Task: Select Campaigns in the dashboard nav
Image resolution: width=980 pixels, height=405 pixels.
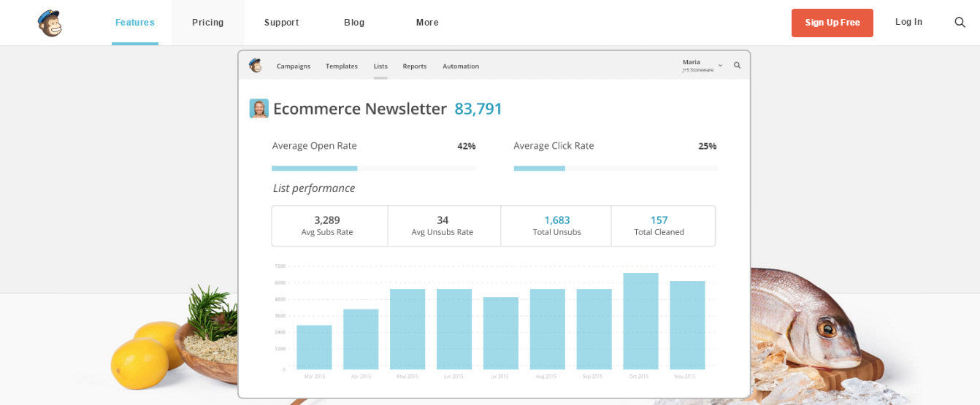Action: (x=294, y=66)
